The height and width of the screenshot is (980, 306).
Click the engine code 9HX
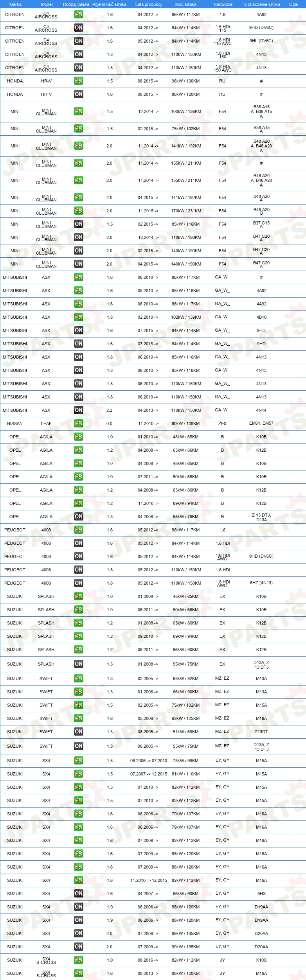point(261,894)
